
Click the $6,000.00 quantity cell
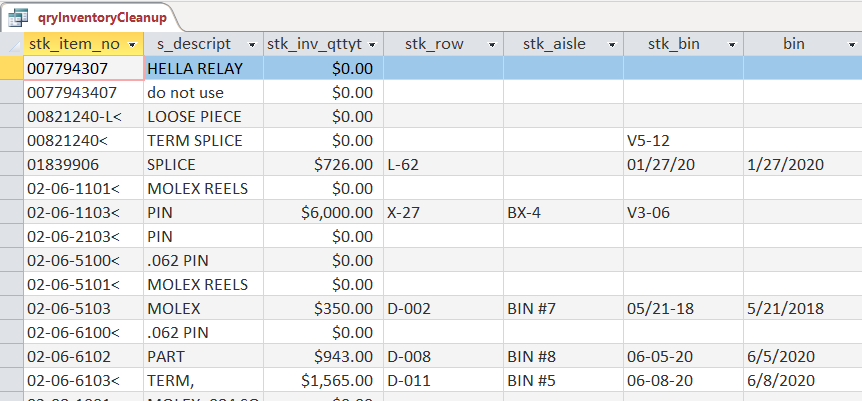coord(322,212)
